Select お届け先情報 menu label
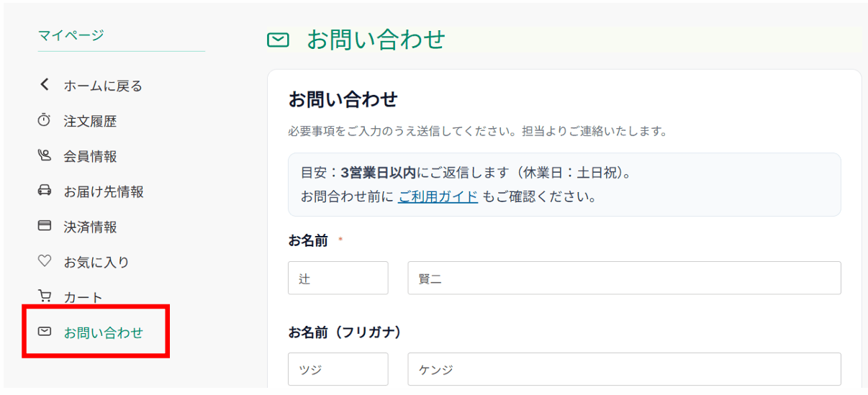868x395 pixels. tap(104, 191)
